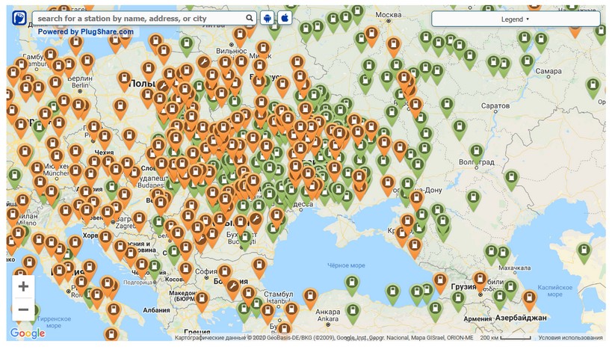Select the wrench marker left of Вильнюс

[203, 64]
